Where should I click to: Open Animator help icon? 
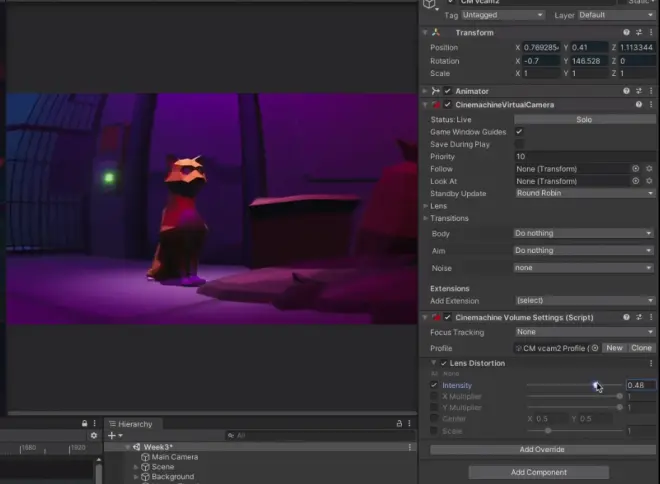point(626,91)
